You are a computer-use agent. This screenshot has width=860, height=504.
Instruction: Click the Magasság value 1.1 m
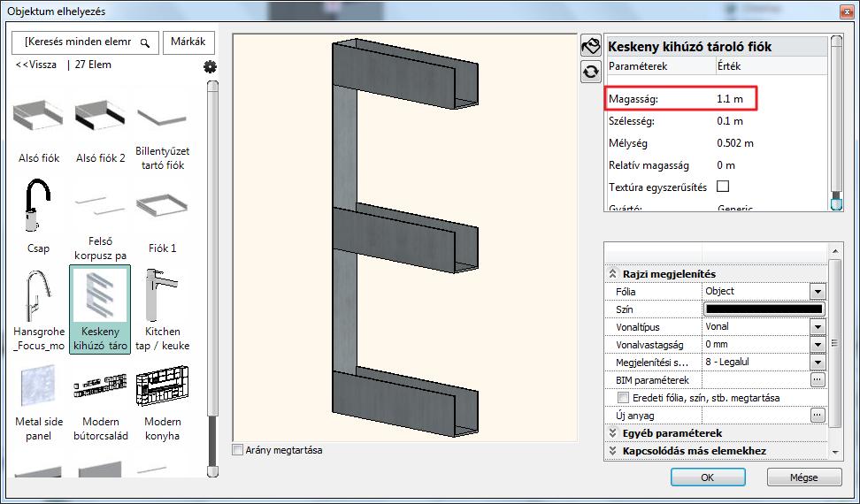click(x=730, y=99)
